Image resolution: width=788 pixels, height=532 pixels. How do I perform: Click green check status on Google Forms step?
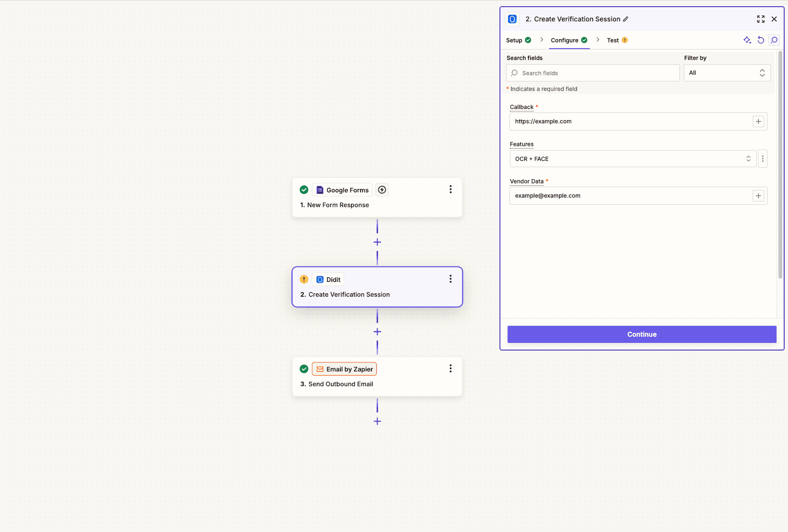304,190
